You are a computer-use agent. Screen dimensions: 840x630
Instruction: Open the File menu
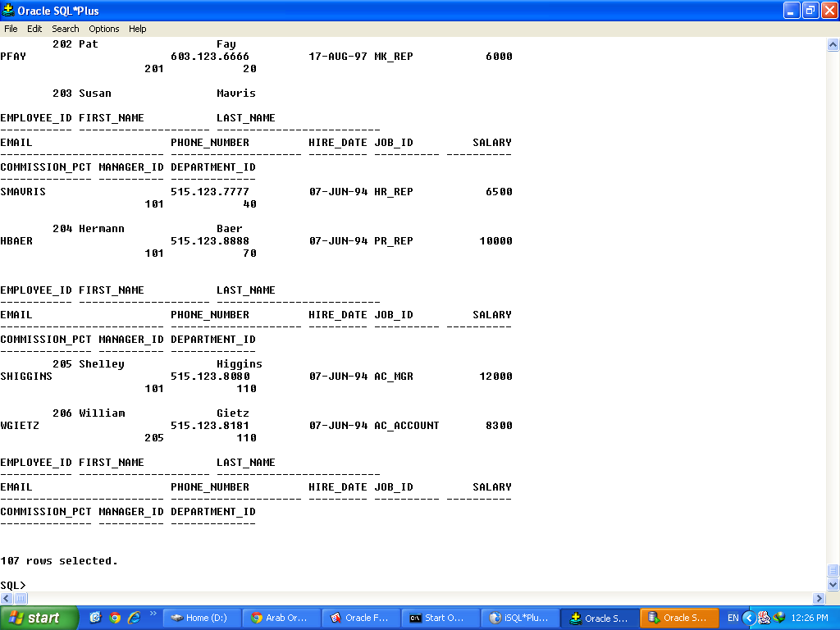tap(11, 29)
